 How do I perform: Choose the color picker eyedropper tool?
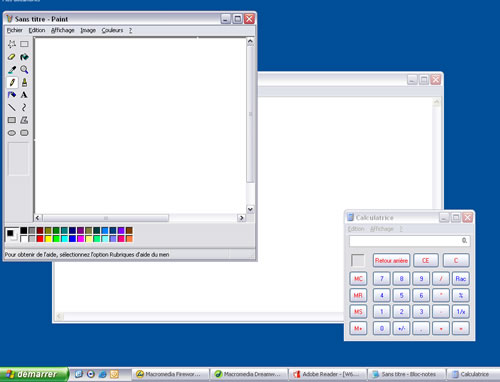pyautogui.click(x=12, y=70)
